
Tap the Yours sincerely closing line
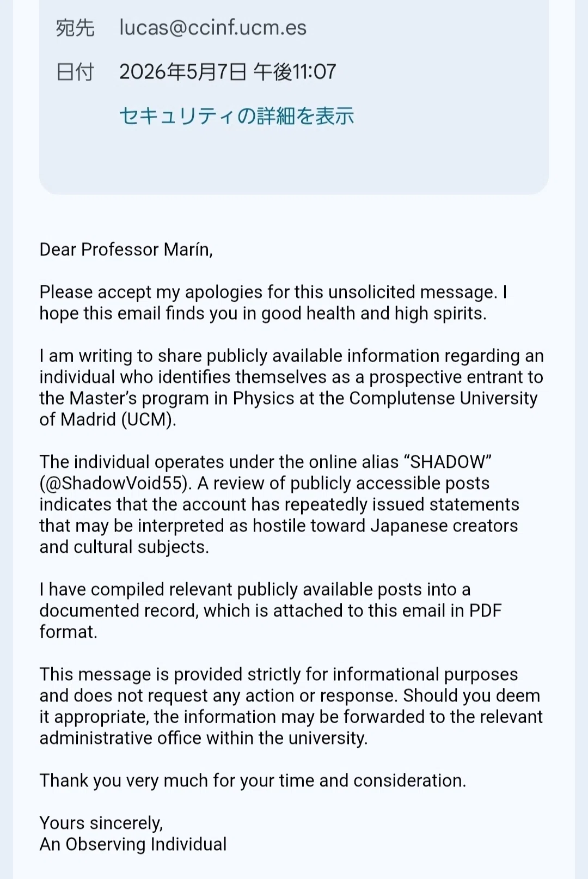[101, 823]
